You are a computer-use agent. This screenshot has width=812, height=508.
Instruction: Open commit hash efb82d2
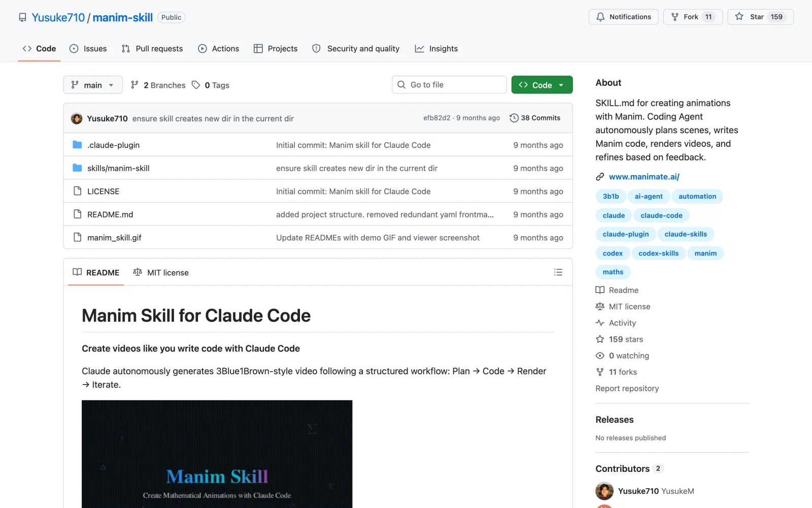(437, 118)
